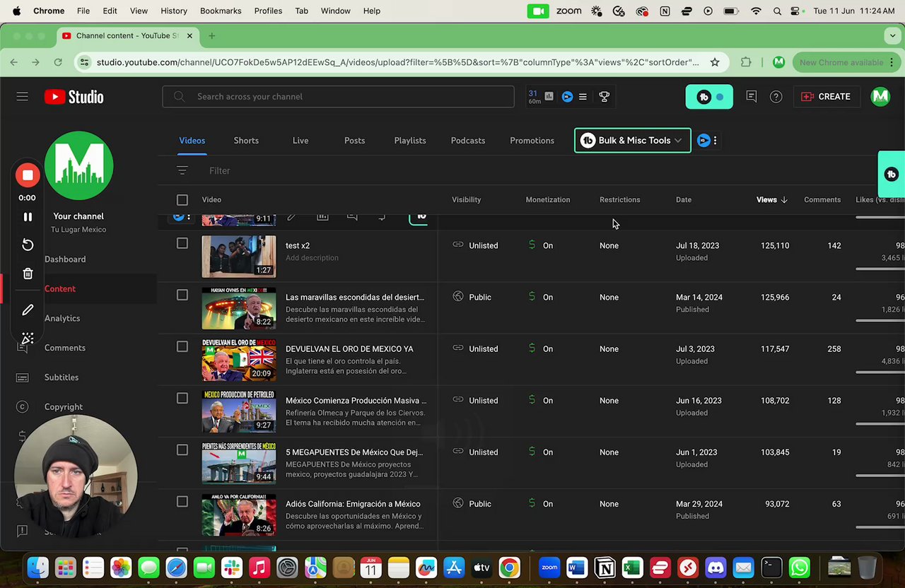905x588 pixels.
Task: Open the Promotions tab
Action: click(x=532, y=141)
